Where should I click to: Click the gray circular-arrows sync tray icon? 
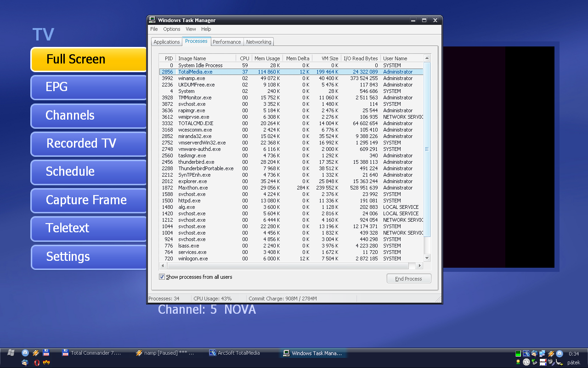click(526, 362)
